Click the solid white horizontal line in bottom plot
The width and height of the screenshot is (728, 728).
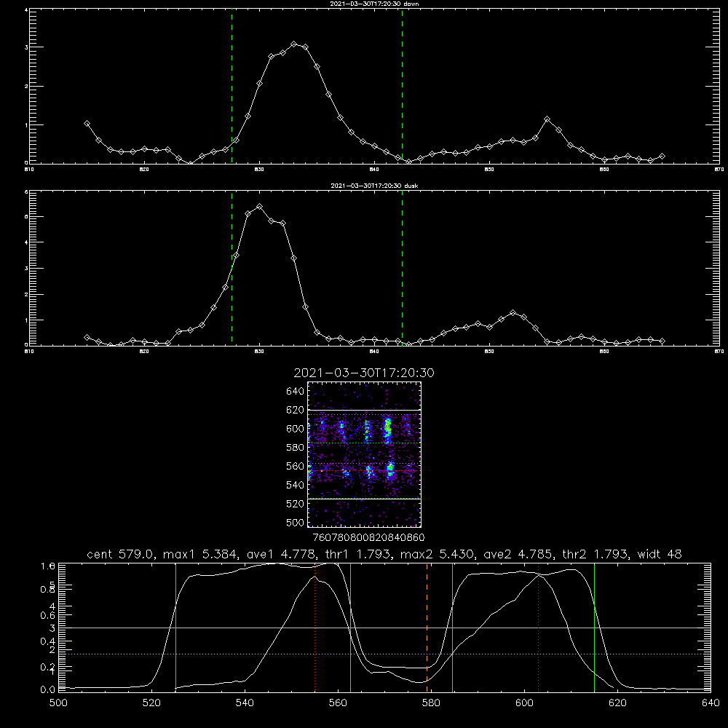coord(384,628)
